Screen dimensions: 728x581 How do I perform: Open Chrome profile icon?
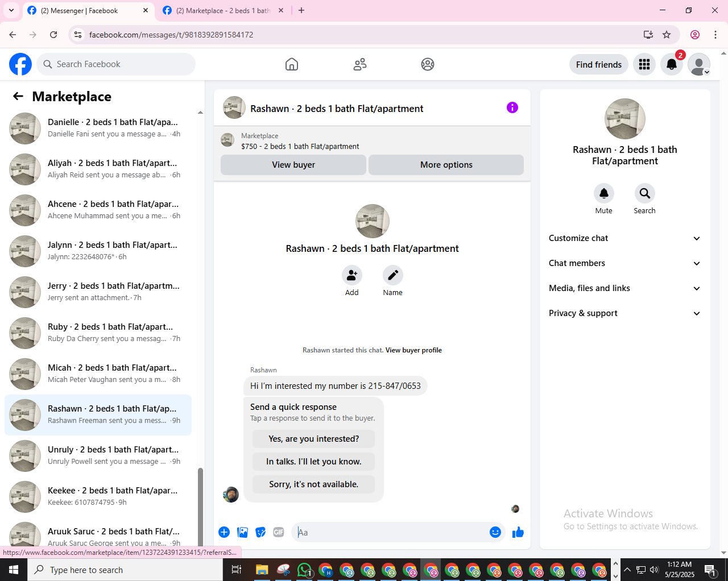(695, 35)
